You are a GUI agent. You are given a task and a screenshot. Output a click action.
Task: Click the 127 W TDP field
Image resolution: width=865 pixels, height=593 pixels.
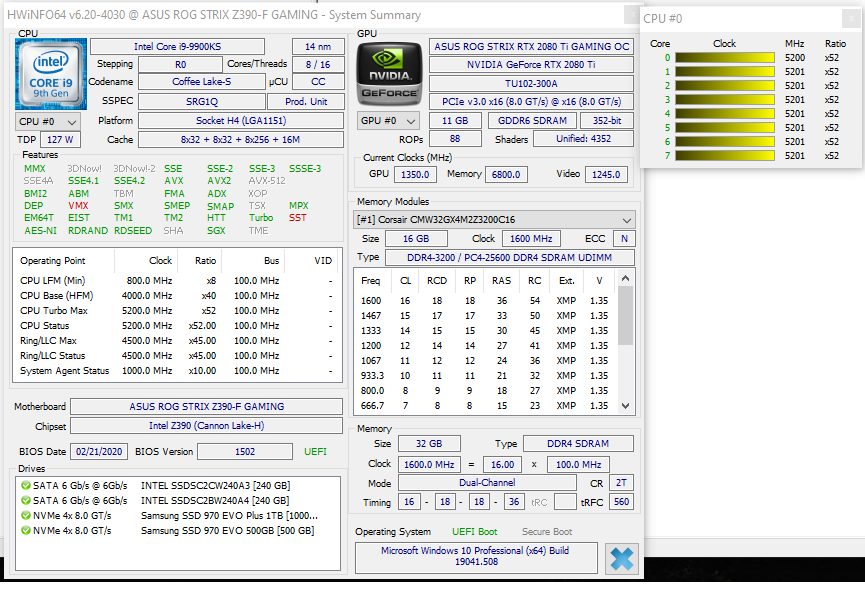pos(60,140)
